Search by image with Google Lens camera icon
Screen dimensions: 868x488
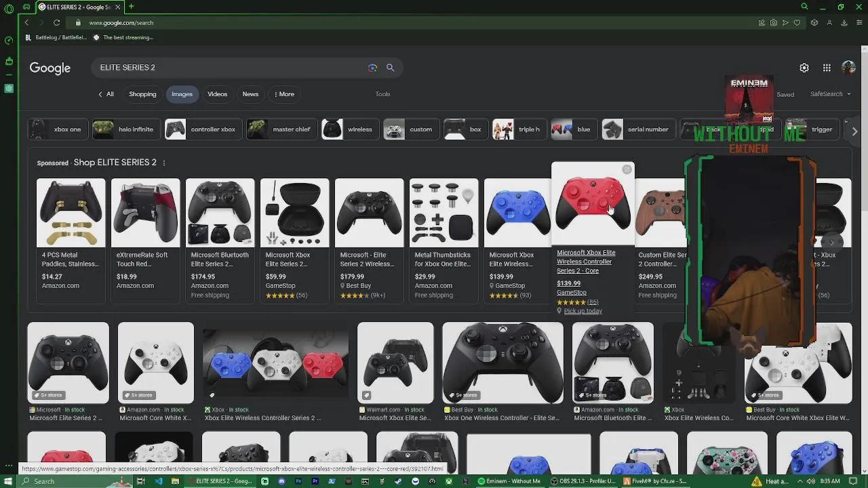(372, 68)
